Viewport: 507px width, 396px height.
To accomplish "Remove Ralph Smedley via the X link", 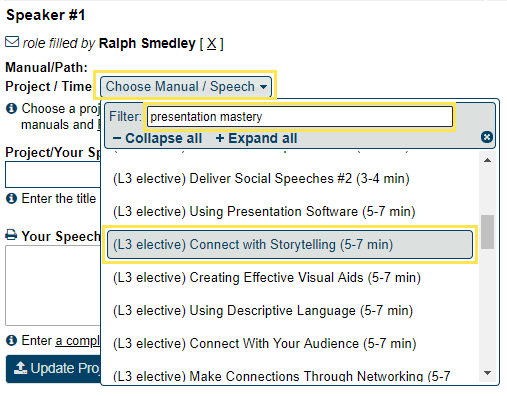I will [211, 44].
